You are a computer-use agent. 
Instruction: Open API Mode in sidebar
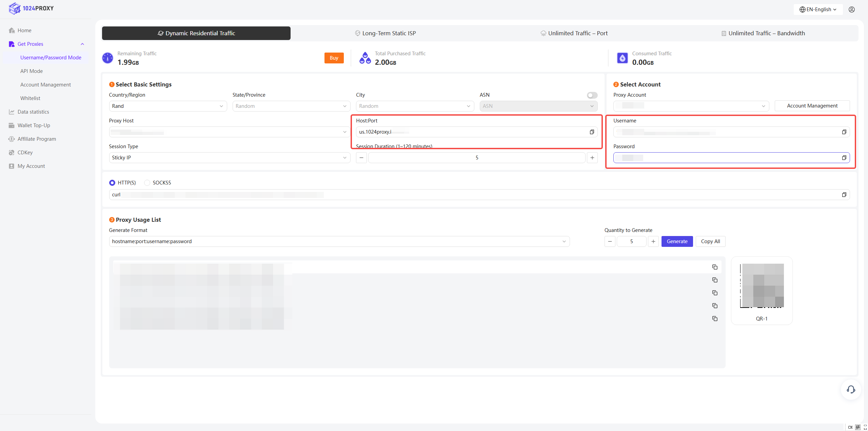click(32, 71)
